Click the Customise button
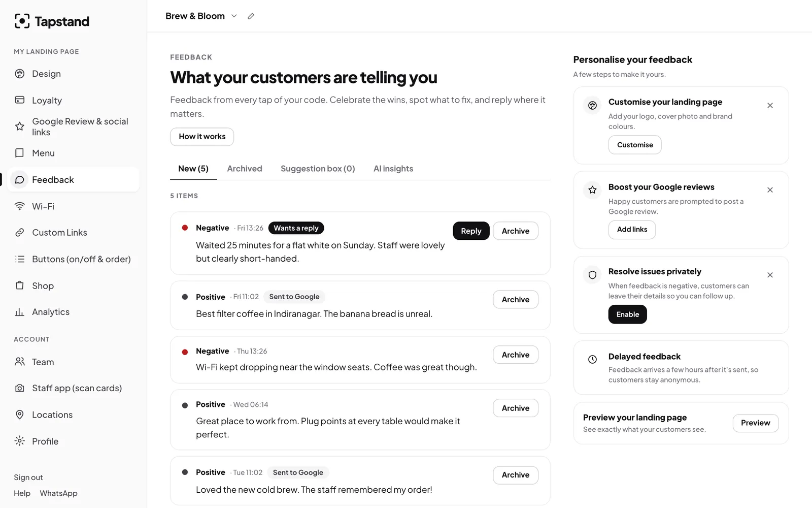Screen dimensions: 812x508 click(635, 145)
